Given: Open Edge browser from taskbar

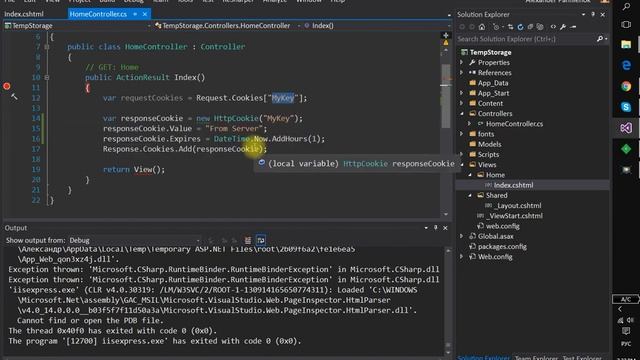Looking at the screenshot, I should pyautogui.click(x=626, y=65).
